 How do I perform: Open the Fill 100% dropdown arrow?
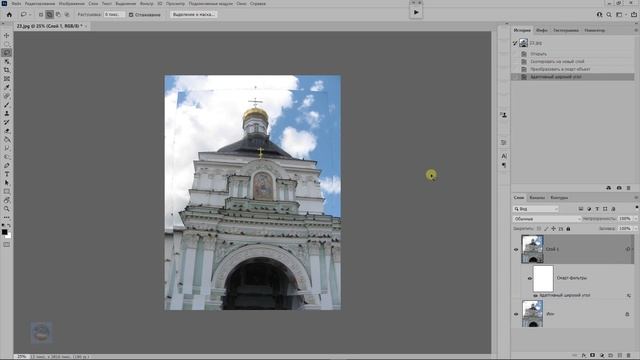point(636,229)
